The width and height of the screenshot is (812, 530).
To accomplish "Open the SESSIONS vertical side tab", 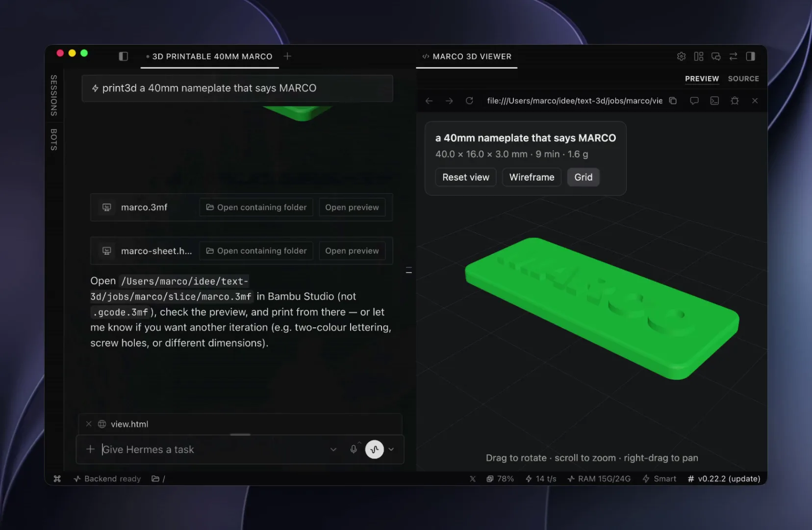I will (x=54, y=96).
